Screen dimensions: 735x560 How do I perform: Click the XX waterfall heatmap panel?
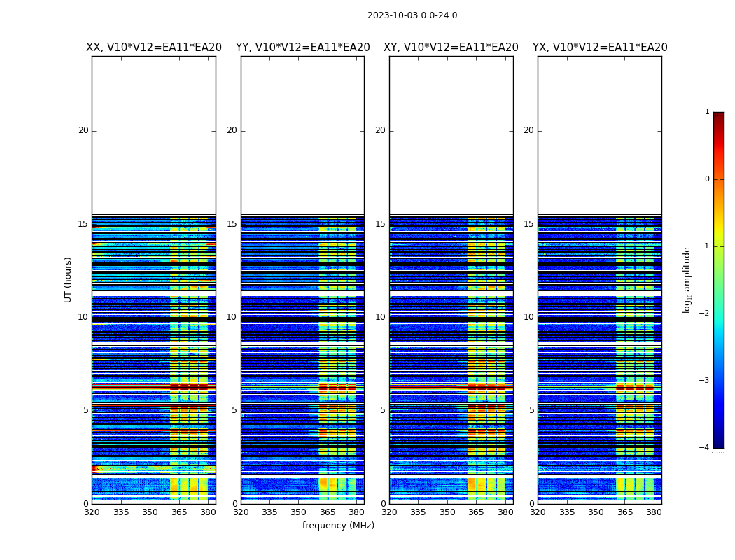pos(154,350)
